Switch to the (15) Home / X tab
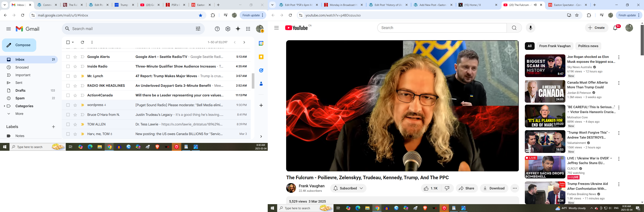Image resolution: width=644 pixels, height=212 pixels. tap(473, 5)
